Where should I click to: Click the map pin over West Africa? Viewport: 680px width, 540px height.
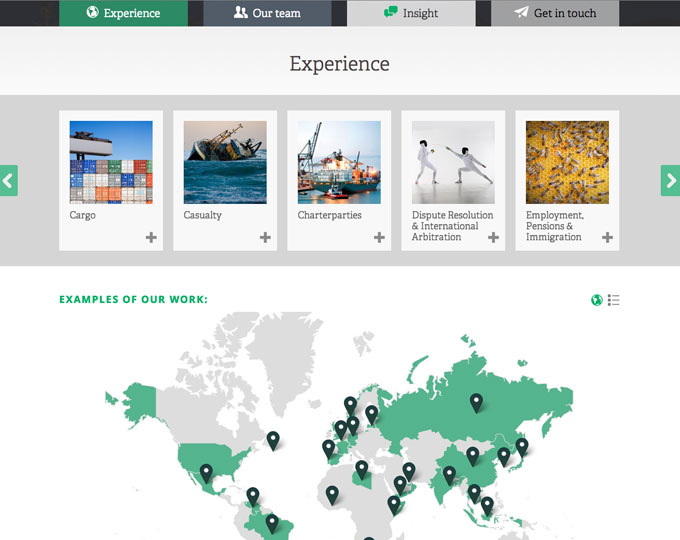pyautogui.click(x=332, y=494)
